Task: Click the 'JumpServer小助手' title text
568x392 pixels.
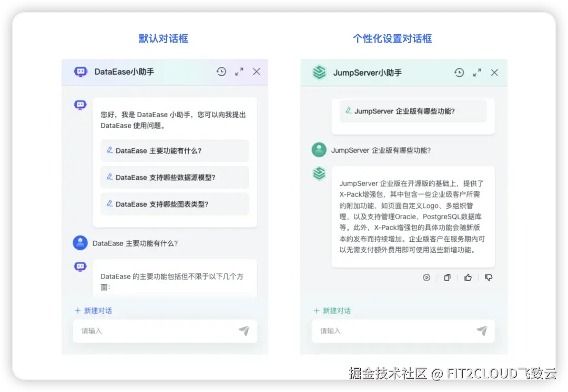Action: (x=367, y=73)
